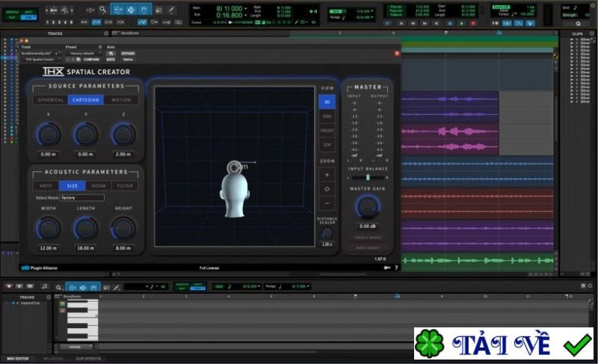The image size is (598, 364).
Task: Click the plugin key license icon
Action: click(x=387, y=268)
